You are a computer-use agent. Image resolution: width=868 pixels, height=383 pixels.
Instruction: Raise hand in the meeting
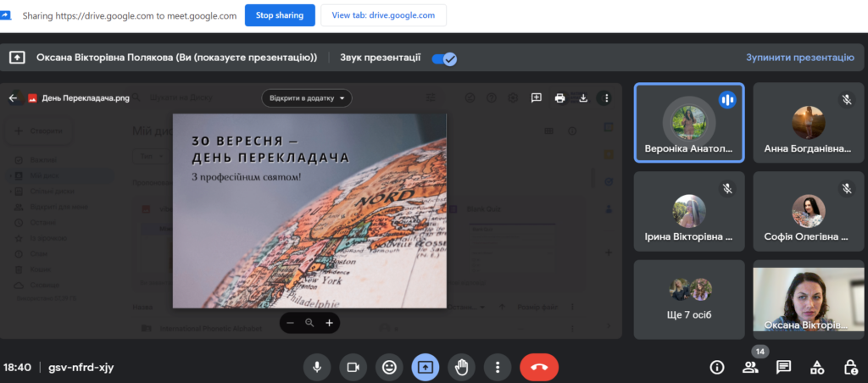click(461, 367)
